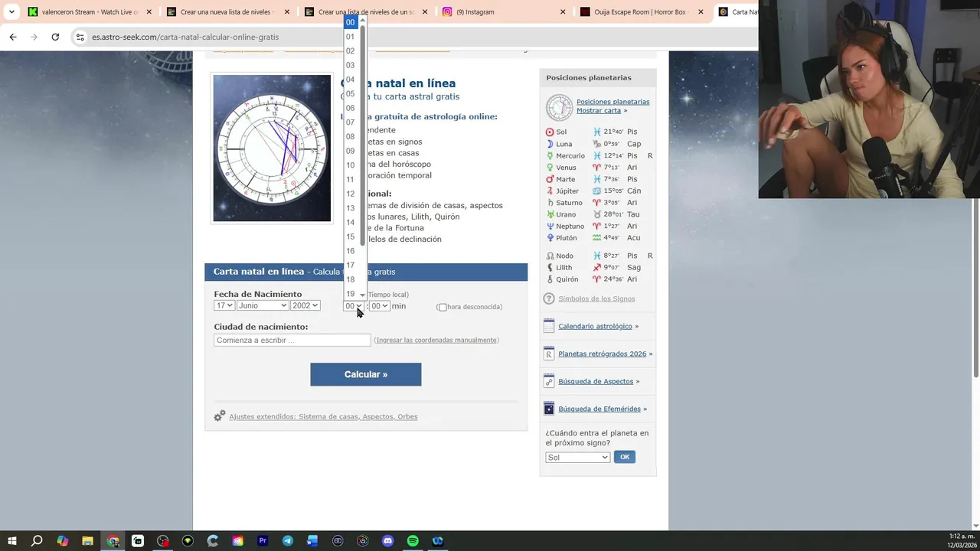
Task: Open Discord from the taskbar
Action: point(387,541)
